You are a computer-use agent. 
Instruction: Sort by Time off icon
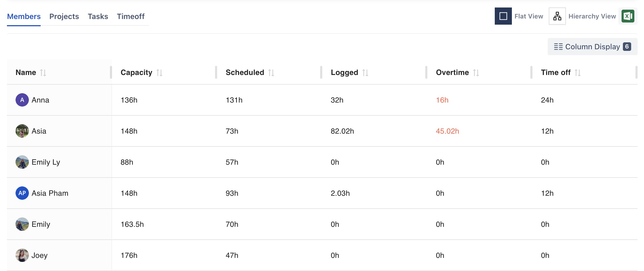point(578,73)
